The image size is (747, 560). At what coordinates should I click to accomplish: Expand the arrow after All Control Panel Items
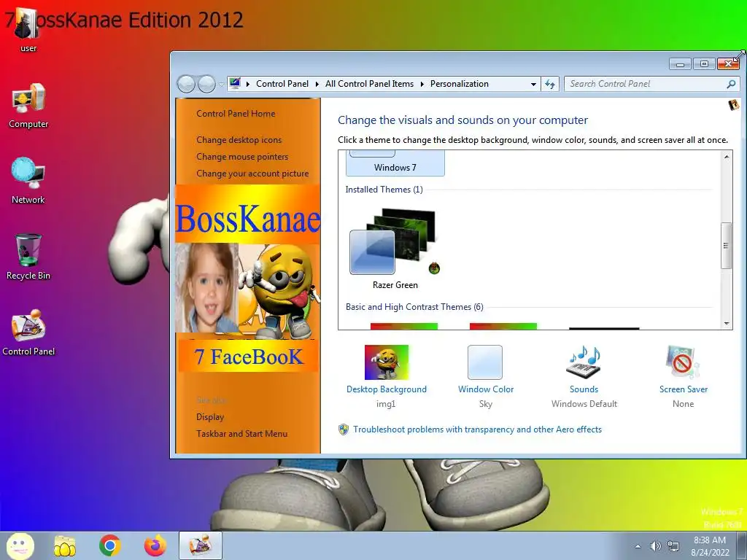tap(422, 84)
